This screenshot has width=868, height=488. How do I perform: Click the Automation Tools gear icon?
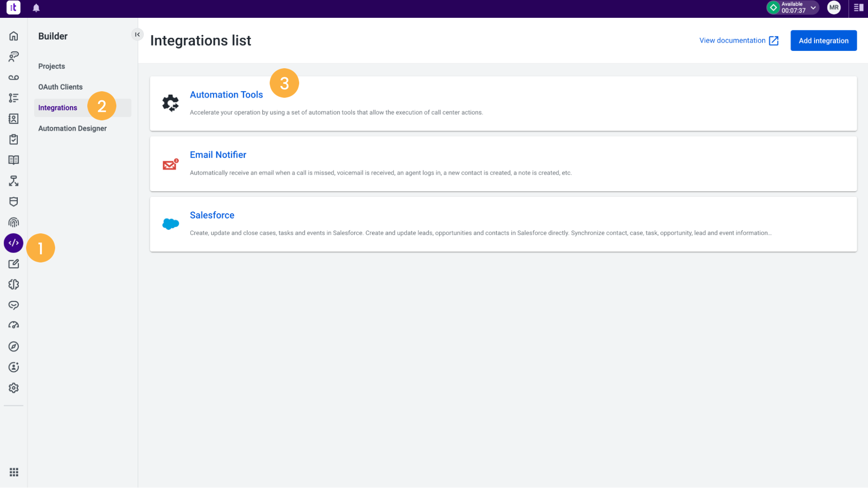point(170,103)
